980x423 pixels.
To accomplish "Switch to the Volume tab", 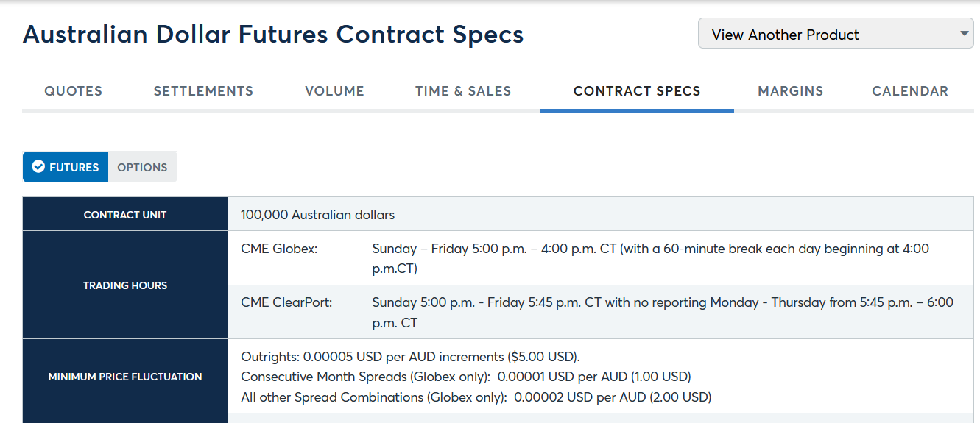I will click(x=334, y=91).
